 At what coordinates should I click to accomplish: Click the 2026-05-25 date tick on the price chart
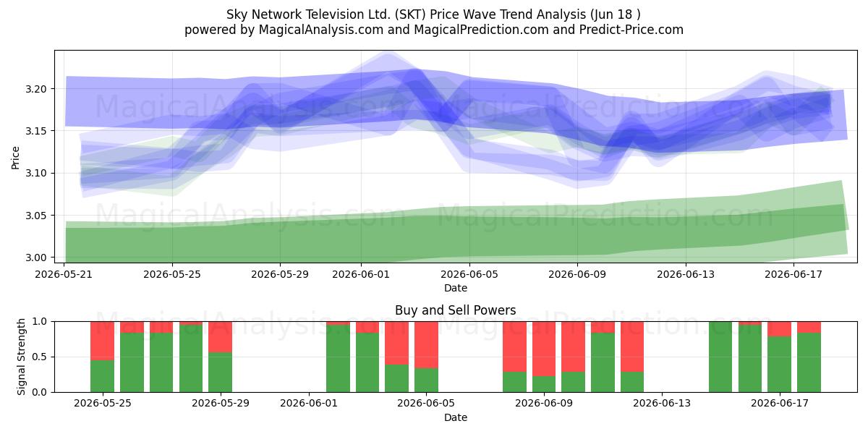point(172,274)
